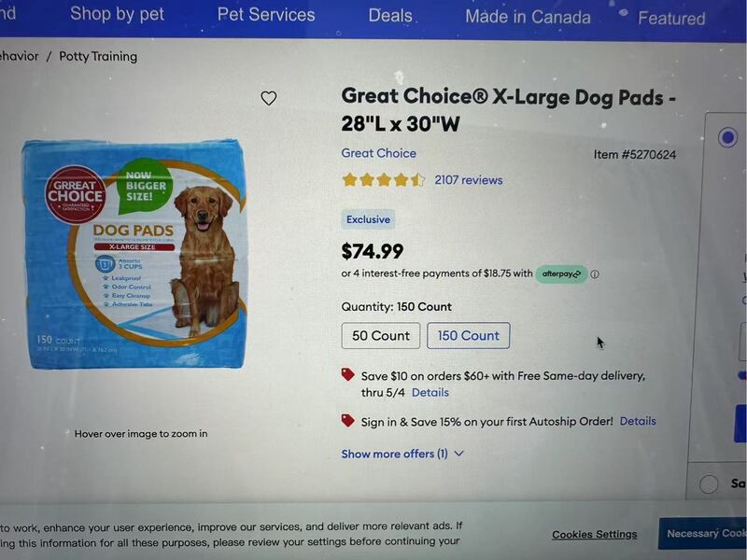
Task: Click the heart favorite icon
Action: pos(269,98)
